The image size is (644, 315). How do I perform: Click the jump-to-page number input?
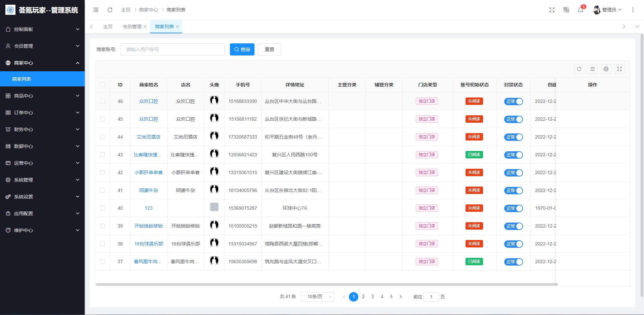[431, 297]
